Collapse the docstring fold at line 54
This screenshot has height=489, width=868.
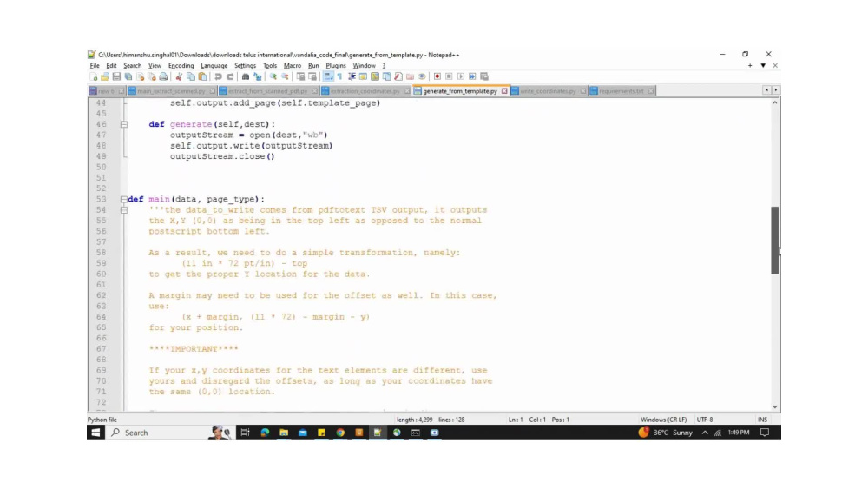[x=124, y=210]
